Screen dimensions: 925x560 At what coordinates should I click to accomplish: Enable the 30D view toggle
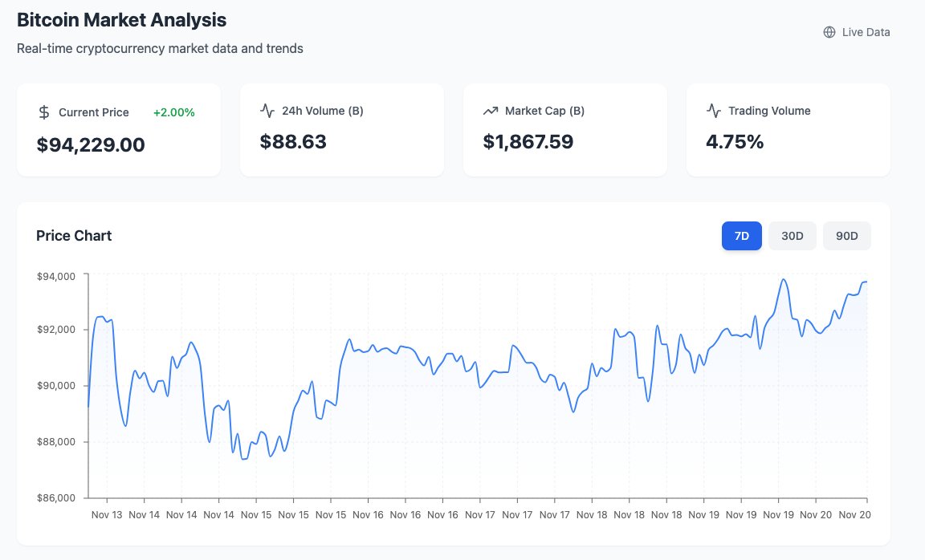(x=792, y=235)
